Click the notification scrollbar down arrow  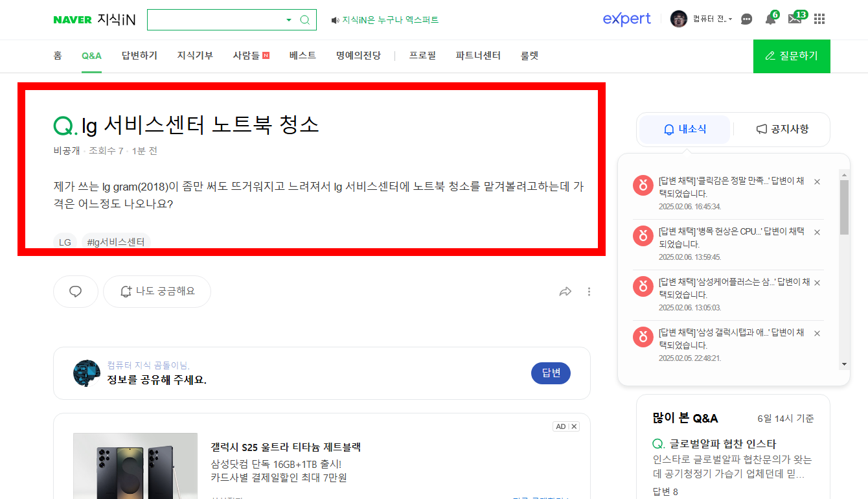tap(844, 364)
